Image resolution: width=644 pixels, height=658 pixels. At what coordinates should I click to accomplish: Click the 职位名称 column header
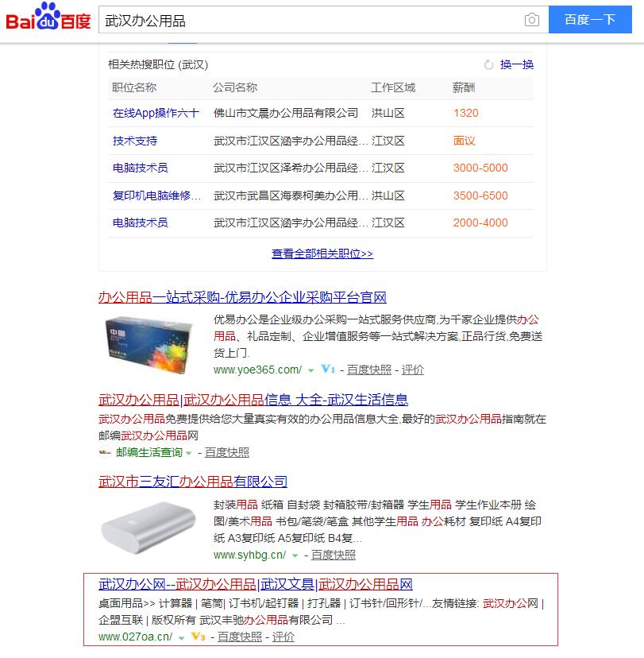click(134, 87)
